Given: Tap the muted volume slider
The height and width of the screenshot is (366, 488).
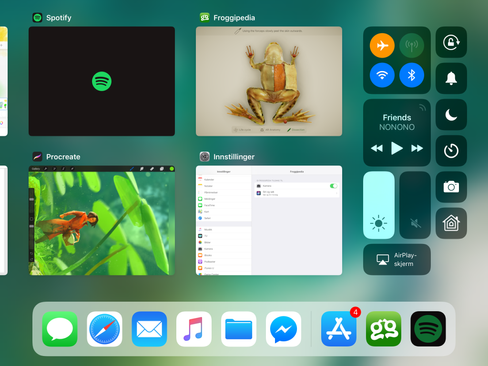Looking at the screenshot, I should pyautogui.click(x=415, y=205).
